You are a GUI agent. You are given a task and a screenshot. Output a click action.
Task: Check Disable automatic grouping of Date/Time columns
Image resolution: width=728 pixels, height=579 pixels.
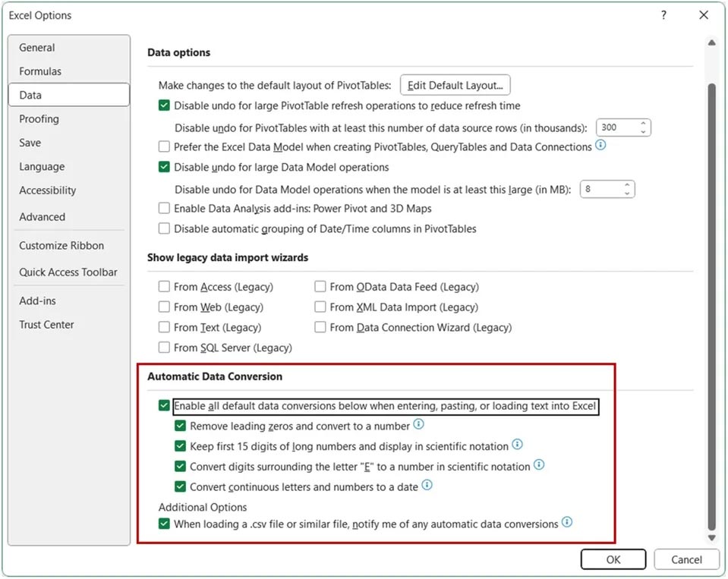coord(164,228)
